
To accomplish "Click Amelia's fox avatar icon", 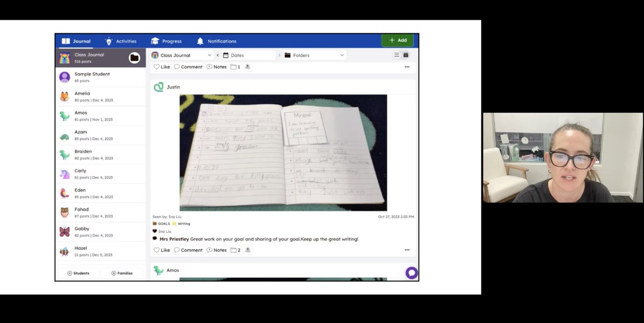I will 64,97.
